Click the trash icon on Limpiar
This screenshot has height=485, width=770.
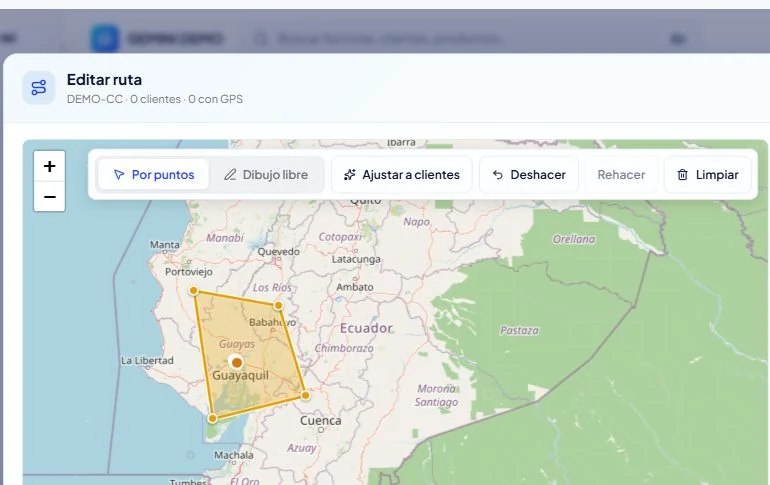coord(683,174)
